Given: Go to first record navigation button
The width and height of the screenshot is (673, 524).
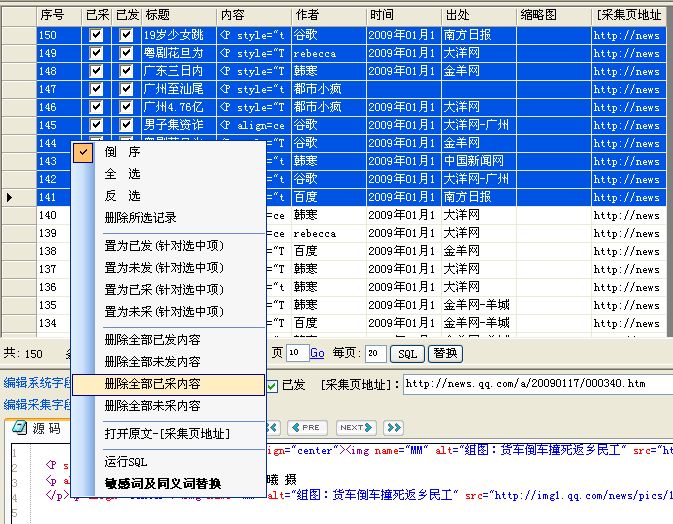Looking at the screenshot, I should tap(272, 427).
